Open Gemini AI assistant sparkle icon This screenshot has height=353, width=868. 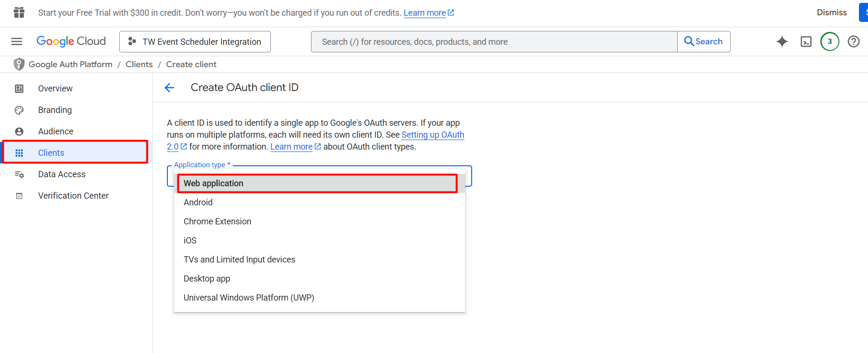[x=782, y=41]
